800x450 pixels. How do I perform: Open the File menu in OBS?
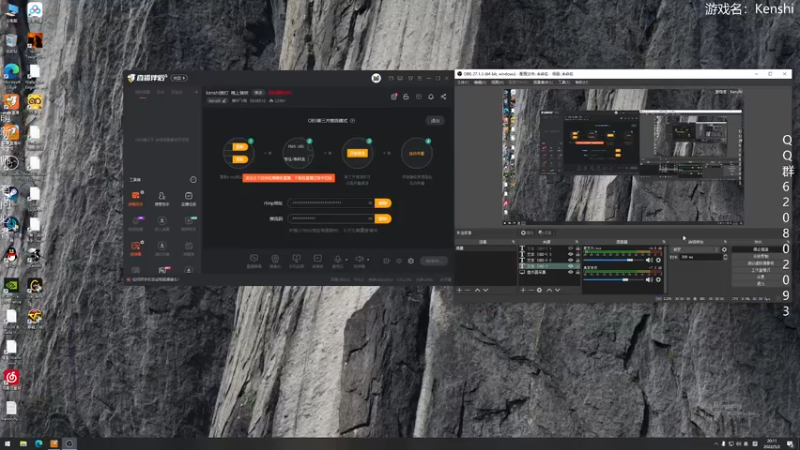pyautogui.click(x=463, y=82)
